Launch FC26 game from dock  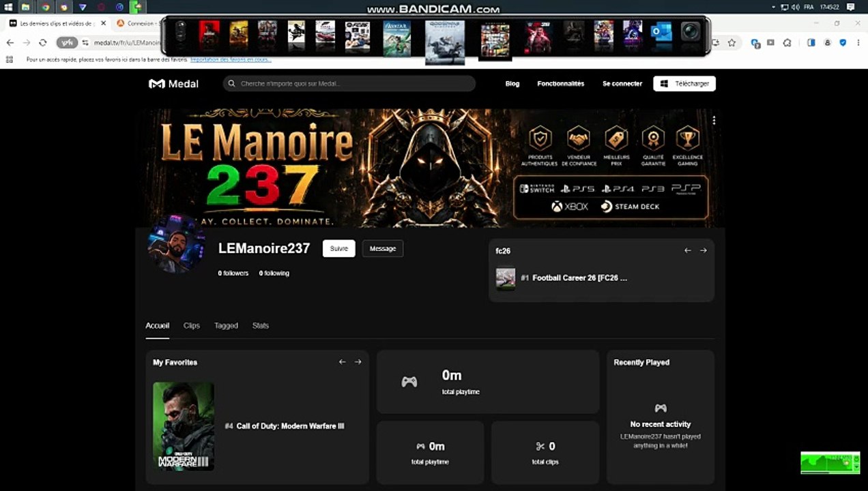click(x=358, y=37)
